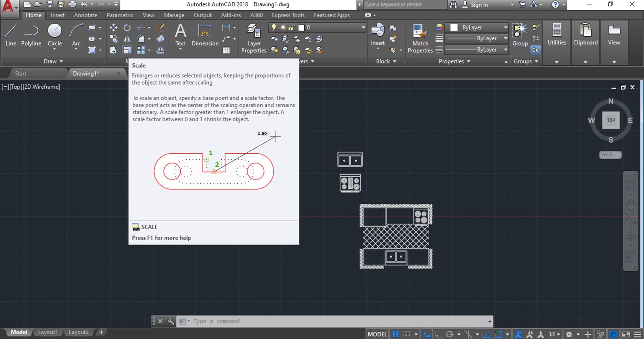644x339 pixels.
Task: Open the Insert ribbon tab
Action: point(57,15)
